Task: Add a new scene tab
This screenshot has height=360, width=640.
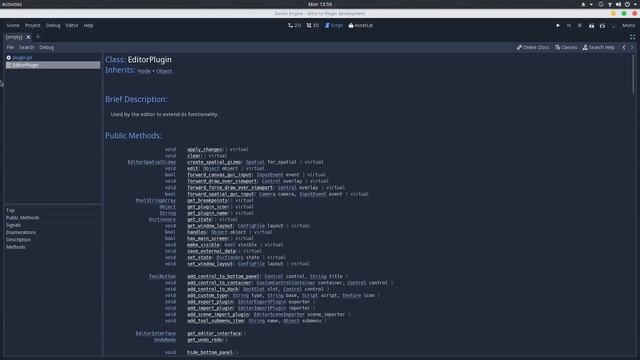Action: pyautogui.click(x=38, y=37)
